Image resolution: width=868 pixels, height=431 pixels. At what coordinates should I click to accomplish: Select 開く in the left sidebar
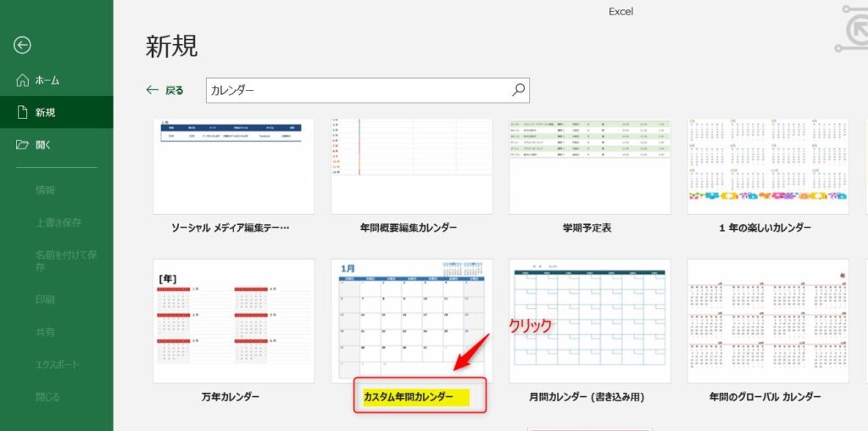click(x=43, y=144)
